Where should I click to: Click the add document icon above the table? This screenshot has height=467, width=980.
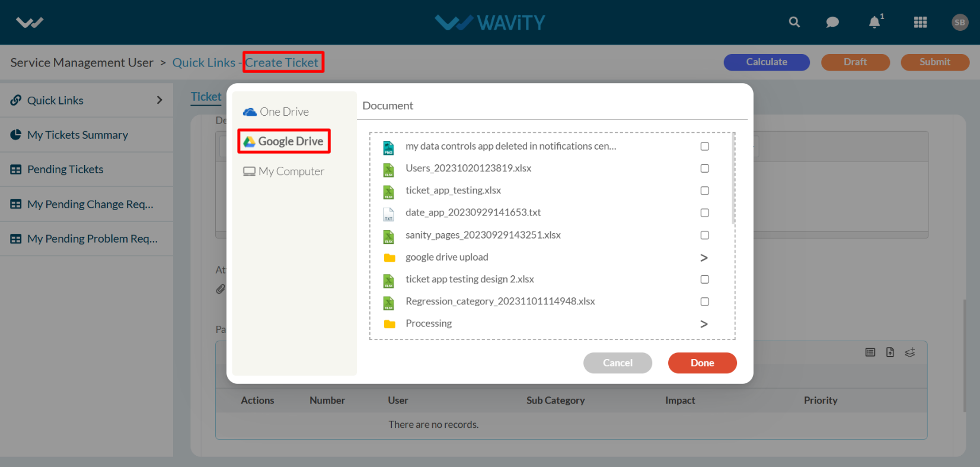click(890, 352)
